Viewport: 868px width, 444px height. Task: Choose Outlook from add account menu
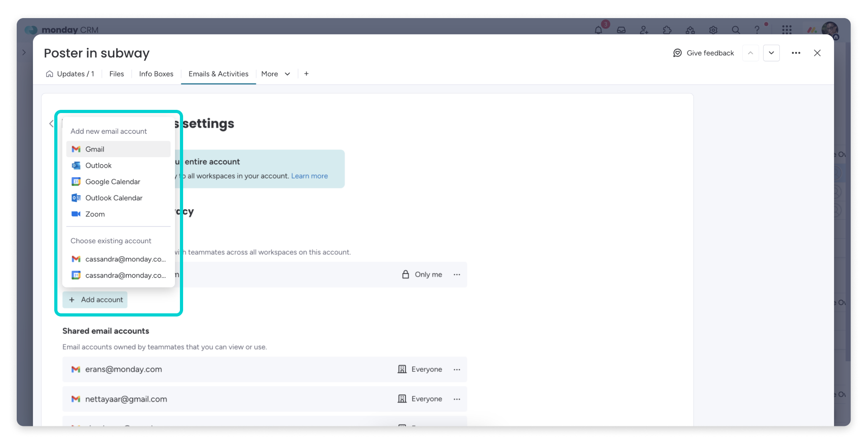[x=118, y=165]
